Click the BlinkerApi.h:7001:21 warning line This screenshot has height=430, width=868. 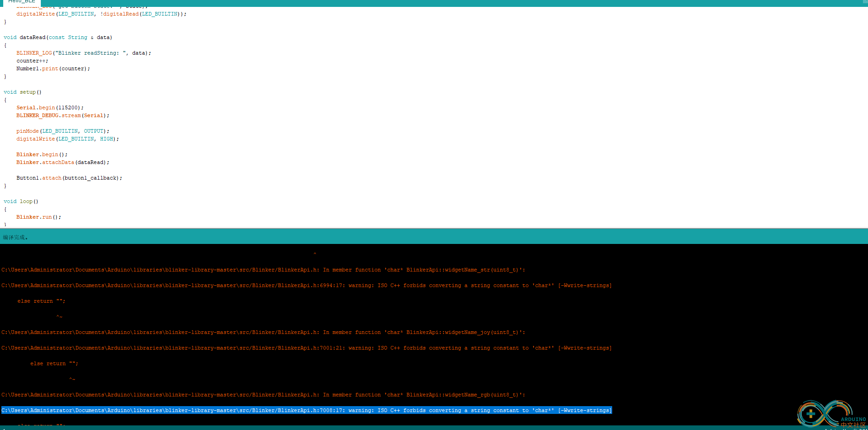pyautogui.click(x=306, y=348)
